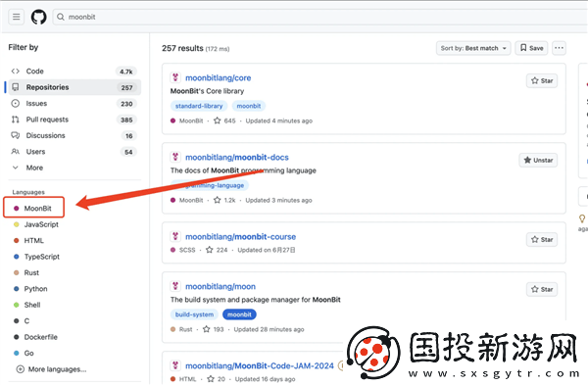Screen dimensions: 588x385
Task: Star the moonbitlang/moon repository
Action: (x=542, y=289)
